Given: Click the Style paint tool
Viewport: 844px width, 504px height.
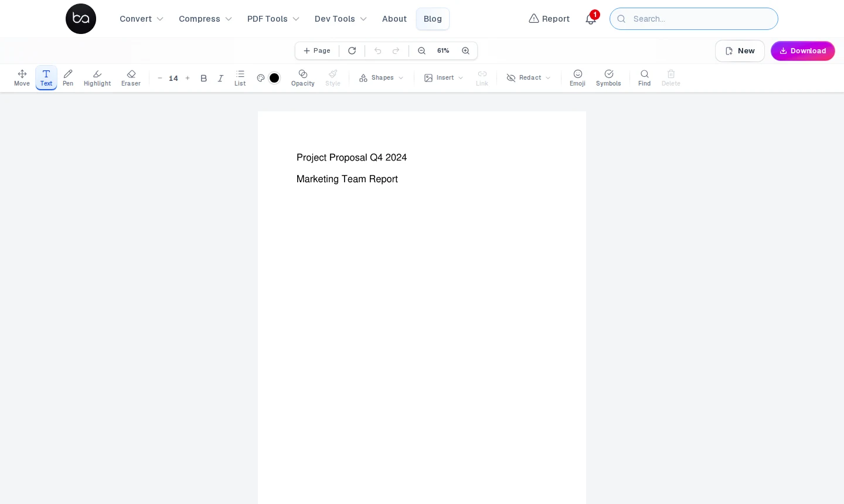Looking at the screenshot, I should (x=333, y=78).
